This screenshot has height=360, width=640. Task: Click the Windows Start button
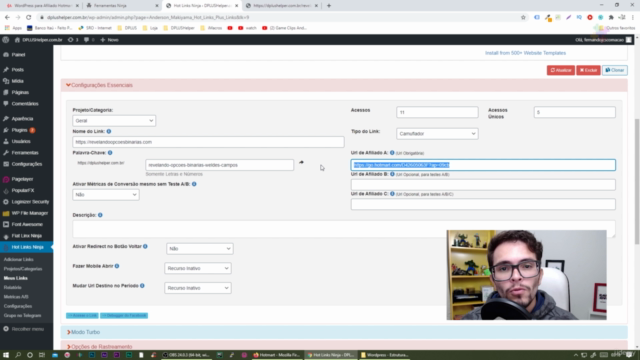pos(6,355)
